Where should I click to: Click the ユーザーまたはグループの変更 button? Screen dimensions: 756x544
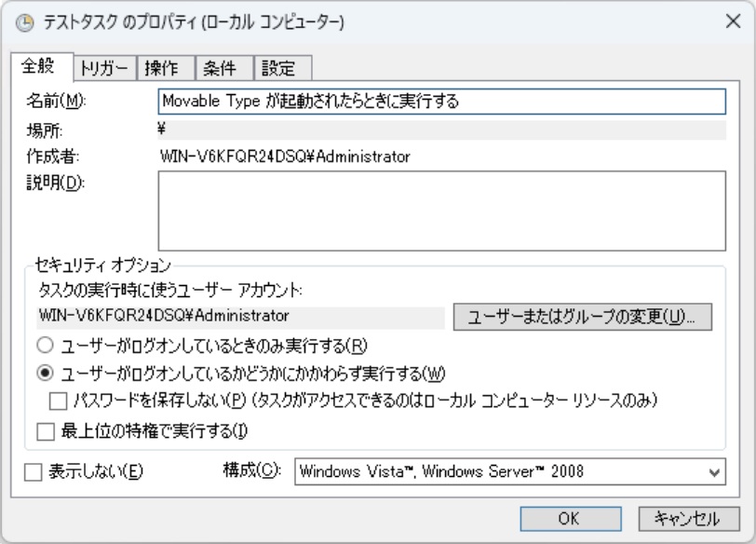point(582,317)
